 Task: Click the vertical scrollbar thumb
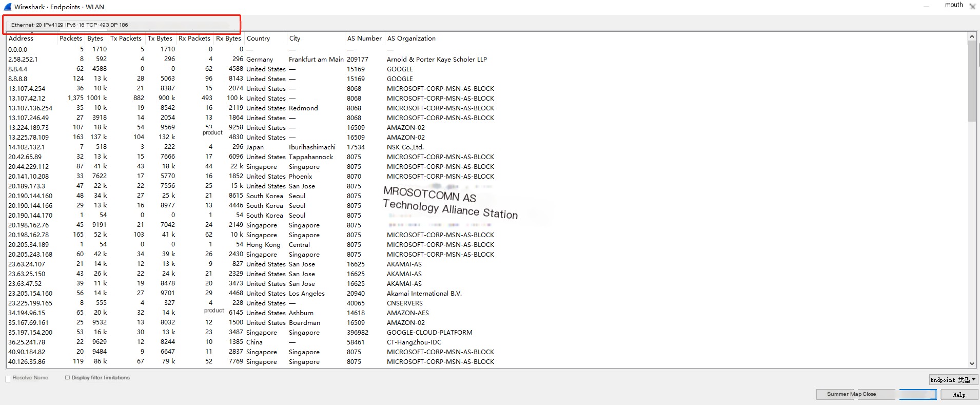972,81
